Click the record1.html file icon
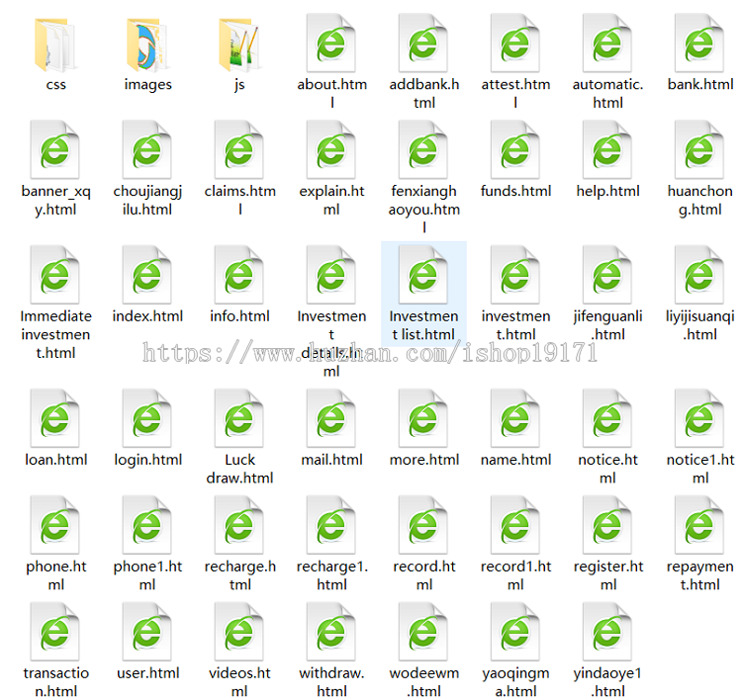 (x=514, y=525)
